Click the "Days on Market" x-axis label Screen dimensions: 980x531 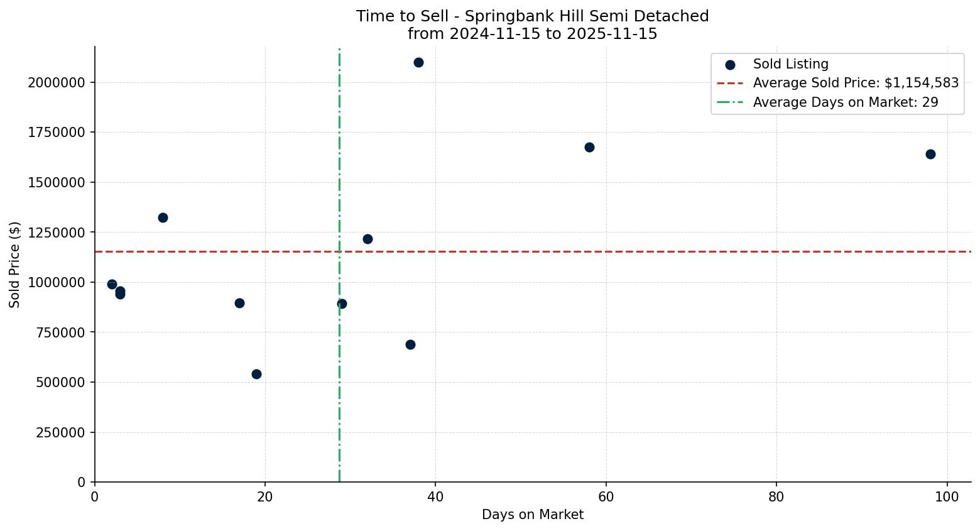tap(532, 515)
